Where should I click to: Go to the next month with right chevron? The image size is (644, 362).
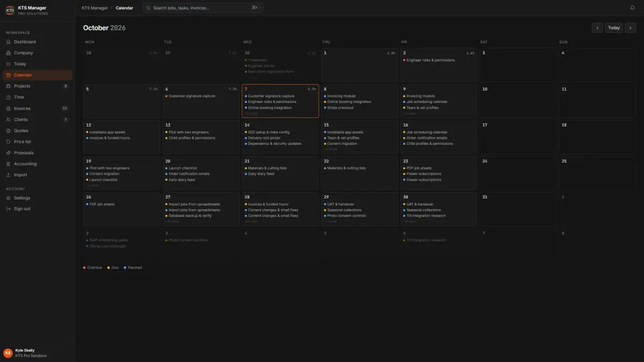(631, 28)
